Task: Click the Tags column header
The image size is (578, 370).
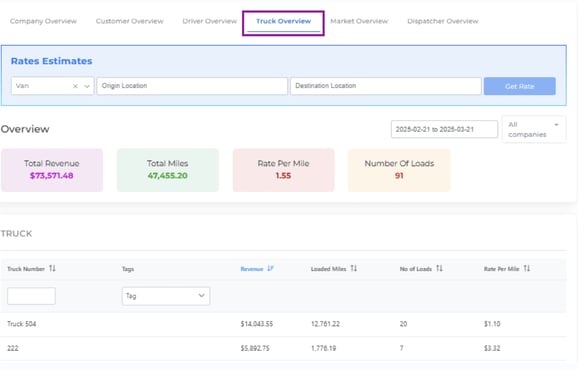Action: tap(128, 269)
